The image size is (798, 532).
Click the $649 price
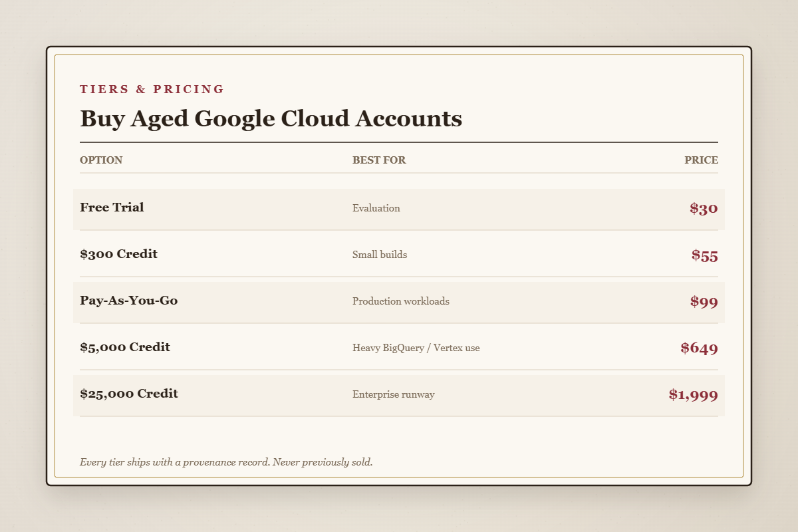click(700, 348)
